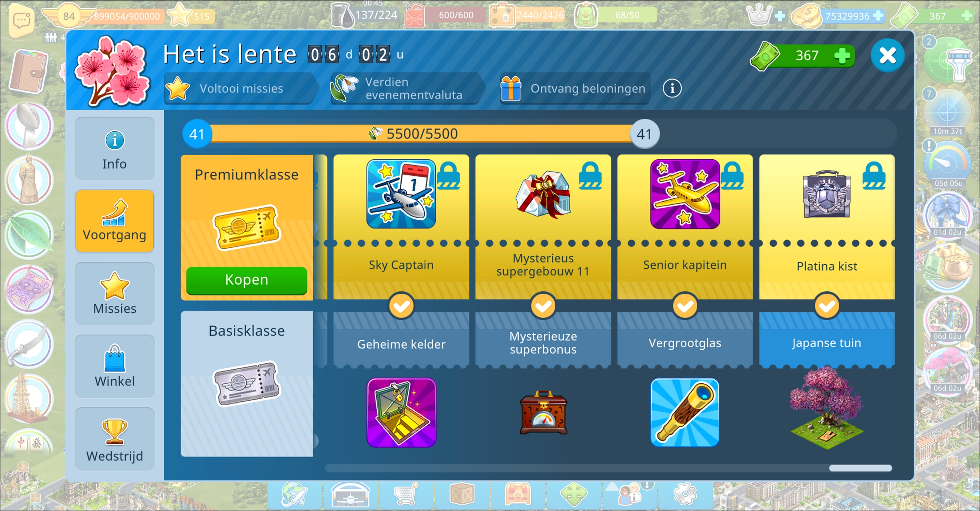Viewport: 980px width, 511px height.
Task: Click the Platina kist briefcase icon
Action: point(826,194)
